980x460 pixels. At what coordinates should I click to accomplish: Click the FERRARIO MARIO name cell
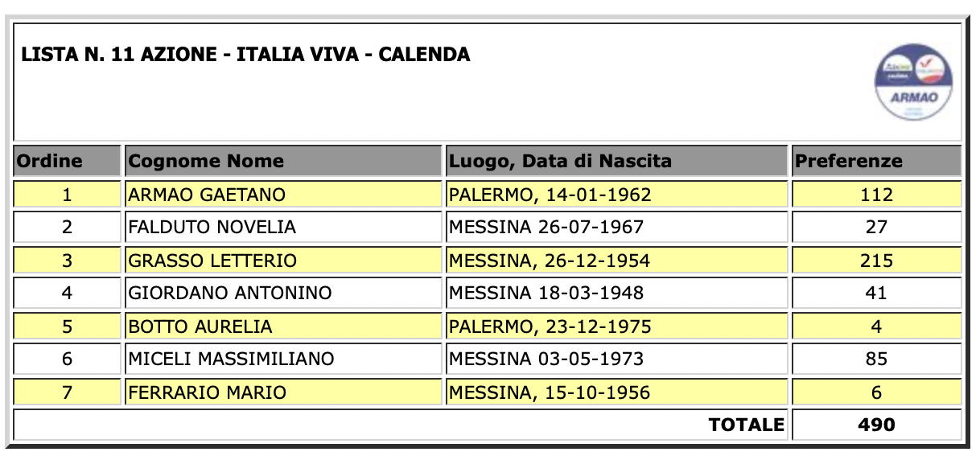[284, 392]
